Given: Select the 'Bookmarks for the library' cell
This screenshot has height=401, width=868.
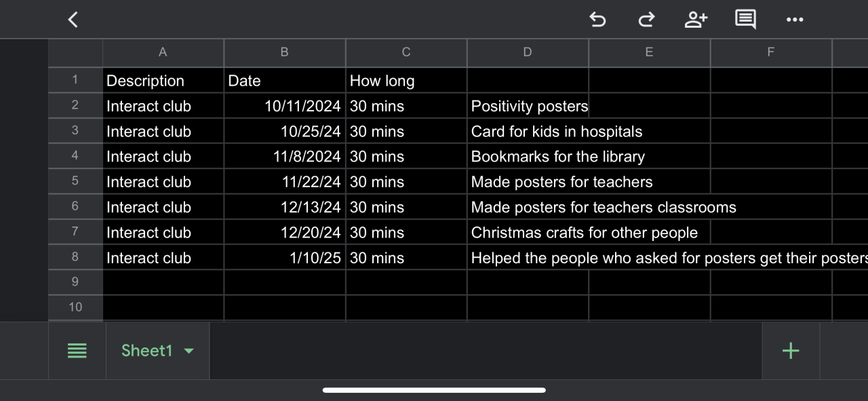Looking at the screenshot, I should click(528, 157).
